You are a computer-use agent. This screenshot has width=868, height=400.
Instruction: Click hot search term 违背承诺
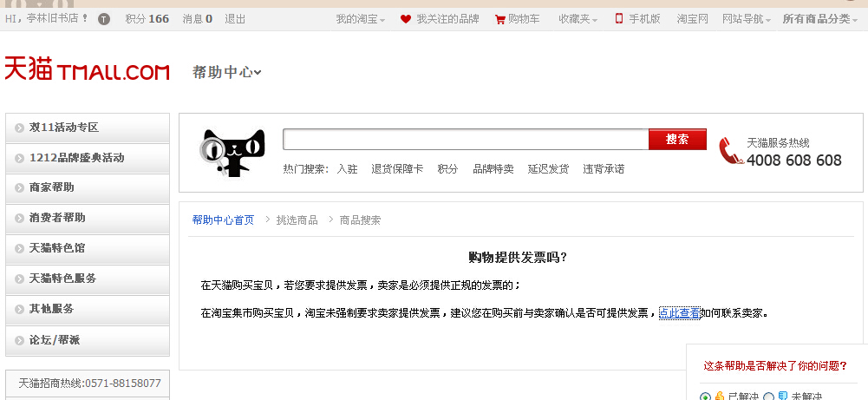click(604, 169)
